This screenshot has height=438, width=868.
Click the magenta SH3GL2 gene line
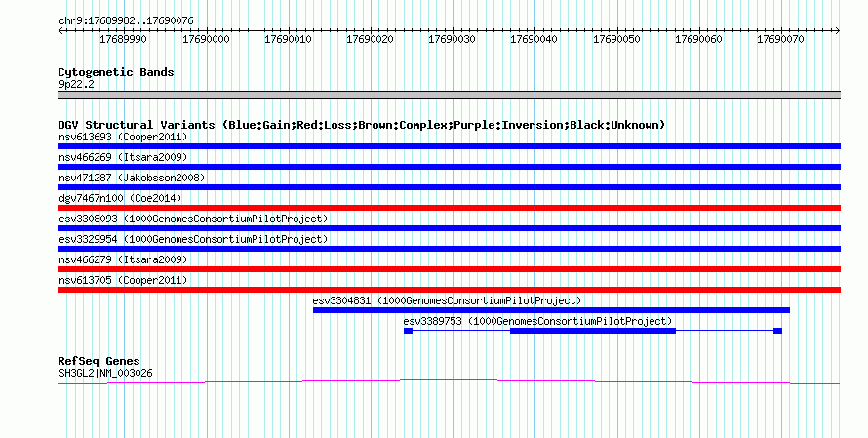[x=449, y=381]
